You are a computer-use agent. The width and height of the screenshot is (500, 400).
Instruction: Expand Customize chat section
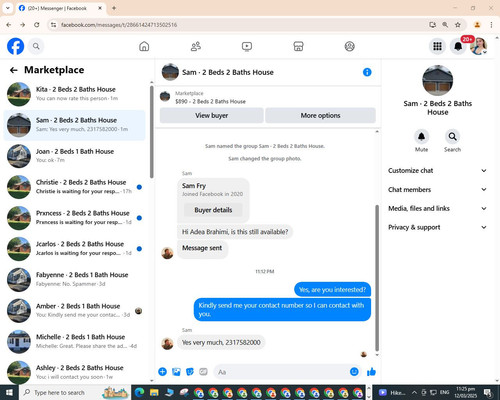click(437, 171)
